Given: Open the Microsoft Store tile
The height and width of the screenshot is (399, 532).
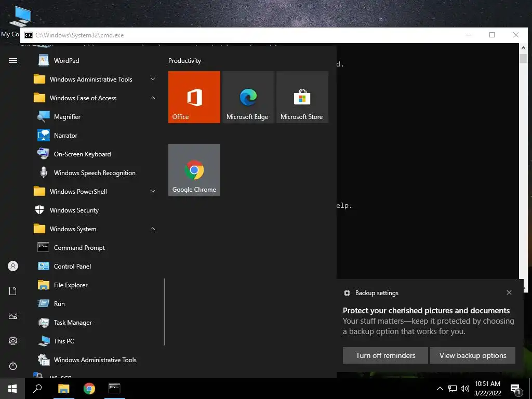Looking at the screenshot, I should point(302,97).
